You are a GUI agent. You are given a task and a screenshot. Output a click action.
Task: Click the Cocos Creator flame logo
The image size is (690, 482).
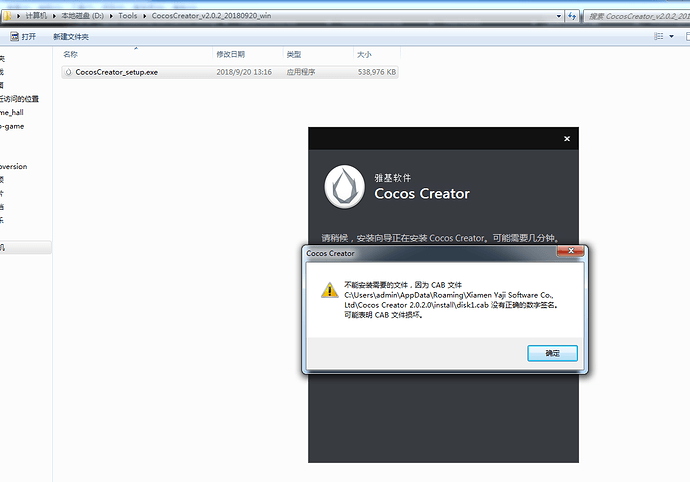pyautogui.click(x=345, y=187)
